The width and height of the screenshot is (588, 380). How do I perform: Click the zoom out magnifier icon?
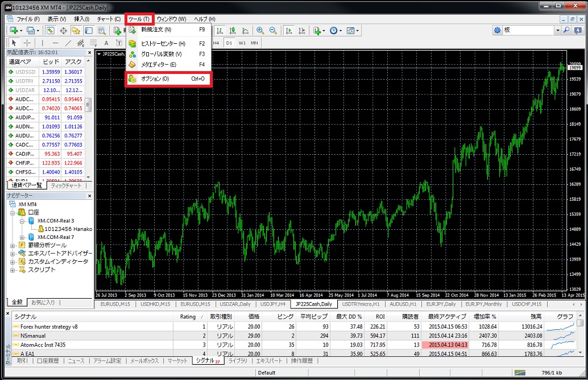tap(273, 30)
